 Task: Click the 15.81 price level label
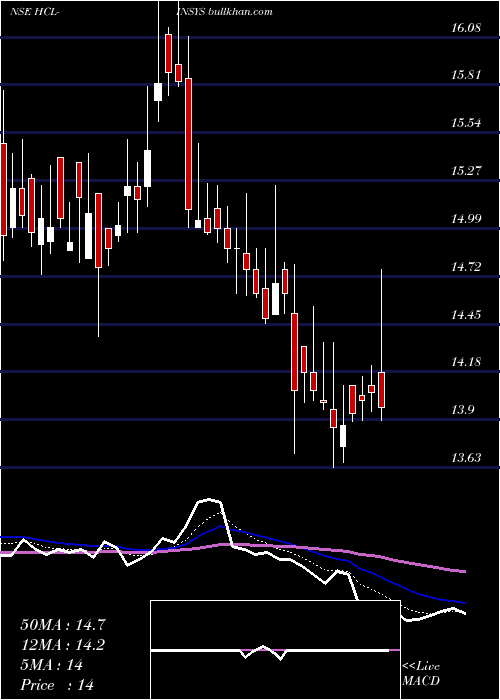tap(466, 75)
